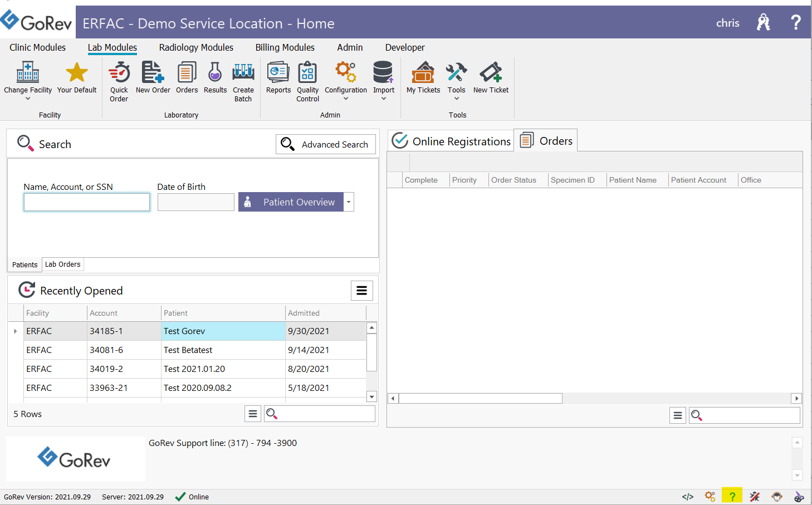This screenshot has height=505, width=812.
Task: Expand the Configuration menu
Action: click(x=346, y=99)
